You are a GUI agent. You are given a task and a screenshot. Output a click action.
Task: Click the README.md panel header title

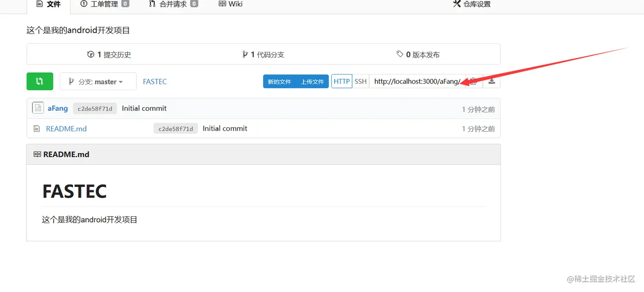pos(66,155)
